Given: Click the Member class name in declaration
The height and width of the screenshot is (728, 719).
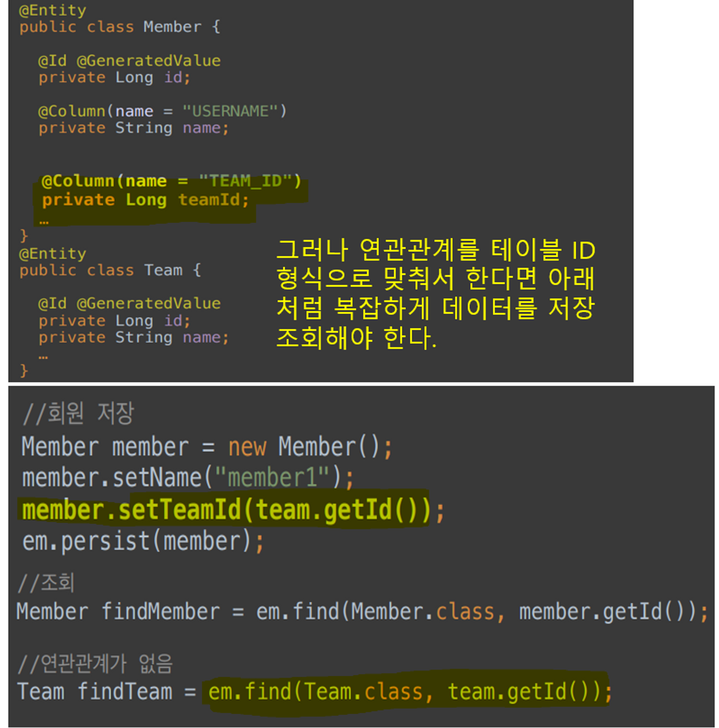Looking at the screenshot, I should point(172,27).
